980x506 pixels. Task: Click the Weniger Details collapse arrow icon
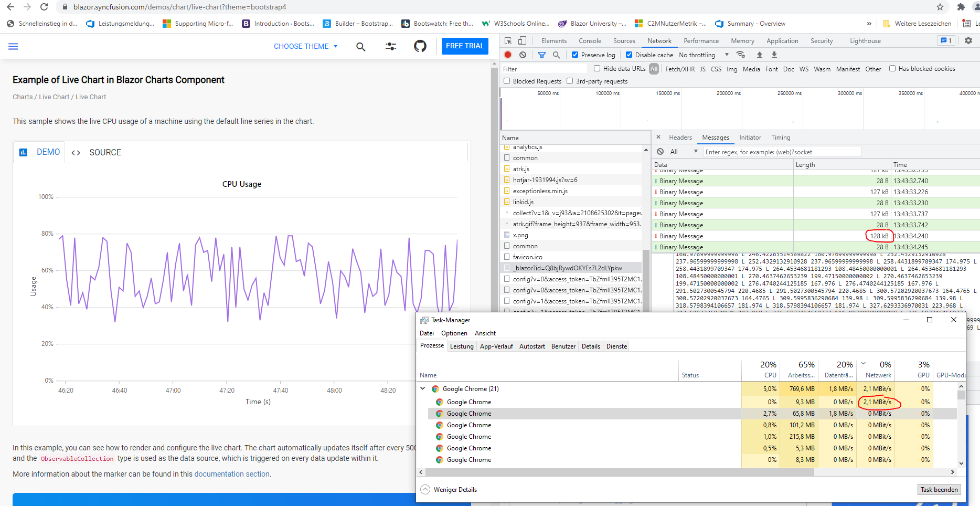click(x=425, y=489)
